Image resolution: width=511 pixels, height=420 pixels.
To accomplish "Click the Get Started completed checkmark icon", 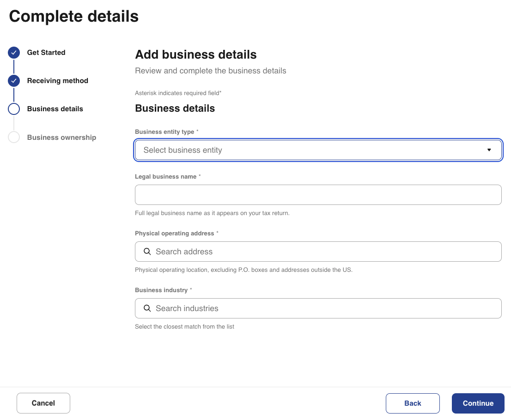I will (x=14, y=53).
